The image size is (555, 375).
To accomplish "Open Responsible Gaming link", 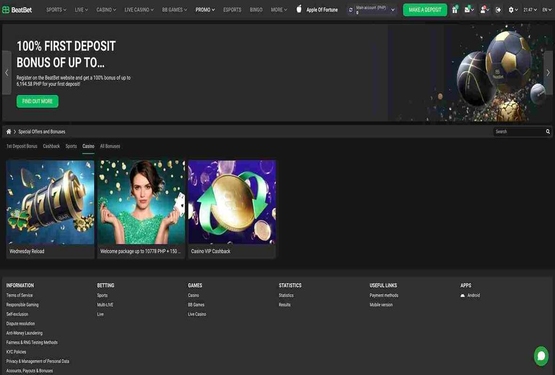I will [22, 305].
